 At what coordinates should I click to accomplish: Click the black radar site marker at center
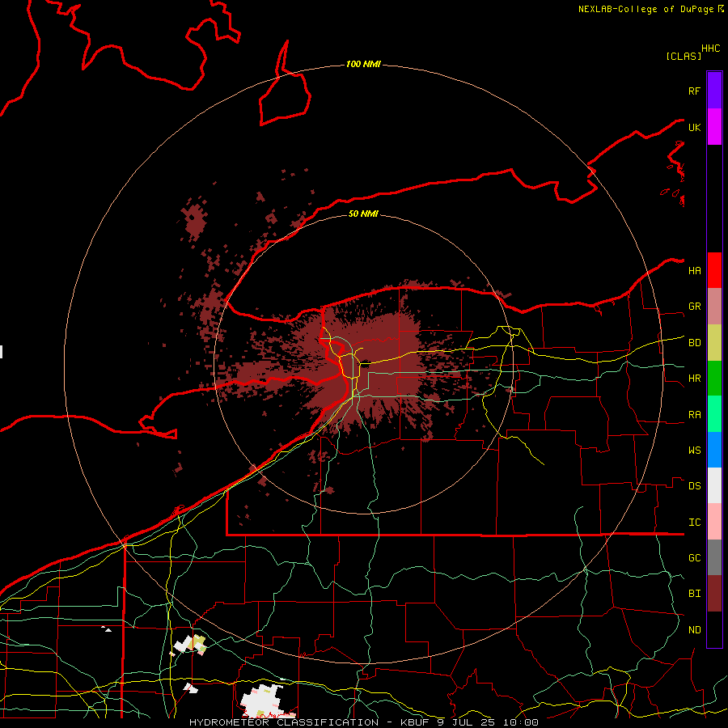pyautogui.click(x=365, y=364)
